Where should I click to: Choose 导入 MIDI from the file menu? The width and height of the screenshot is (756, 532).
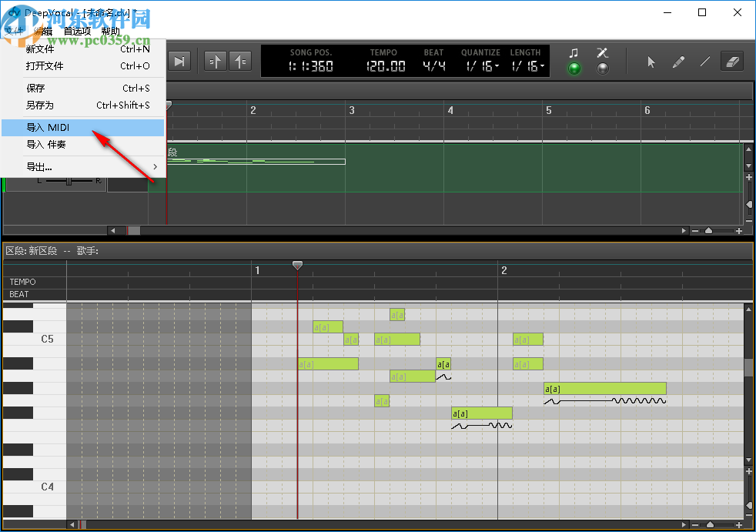point(53,127)
